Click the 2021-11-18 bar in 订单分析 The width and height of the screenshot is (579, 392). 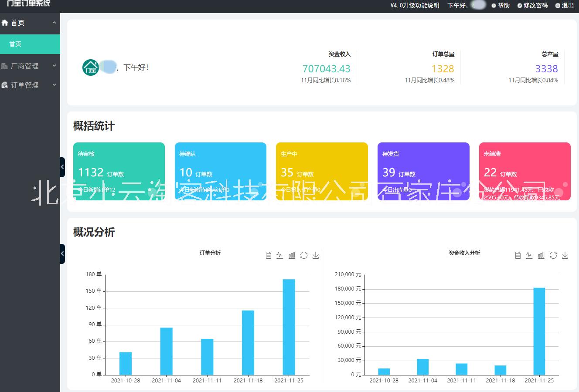click(248, 343)
